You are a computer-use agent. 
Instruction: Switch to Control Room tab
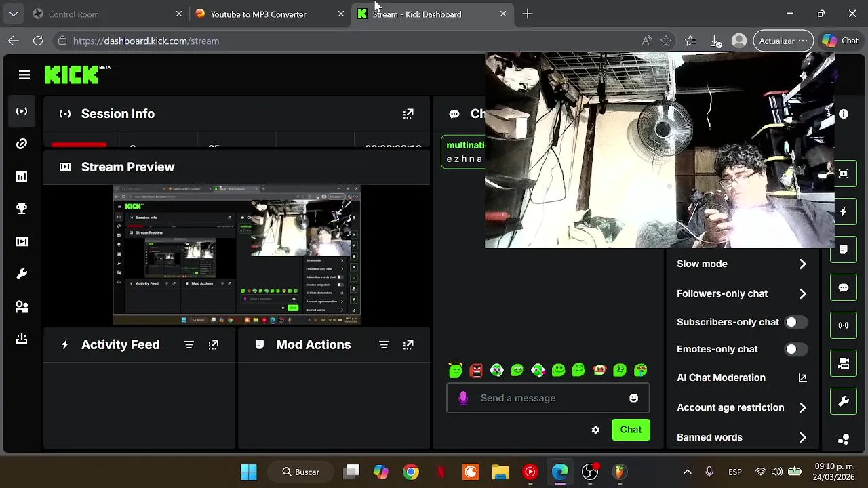click(x=107, y=14)
